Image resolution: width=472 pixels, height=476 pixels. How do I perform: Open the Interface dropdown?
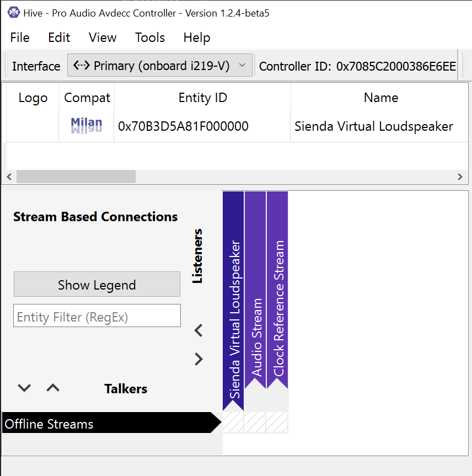point(160,66)
